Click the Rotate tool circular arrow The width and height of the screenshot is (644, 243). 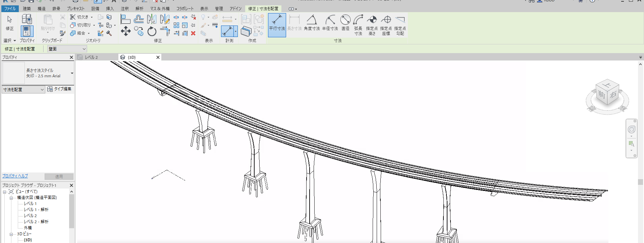coord(152,31)
